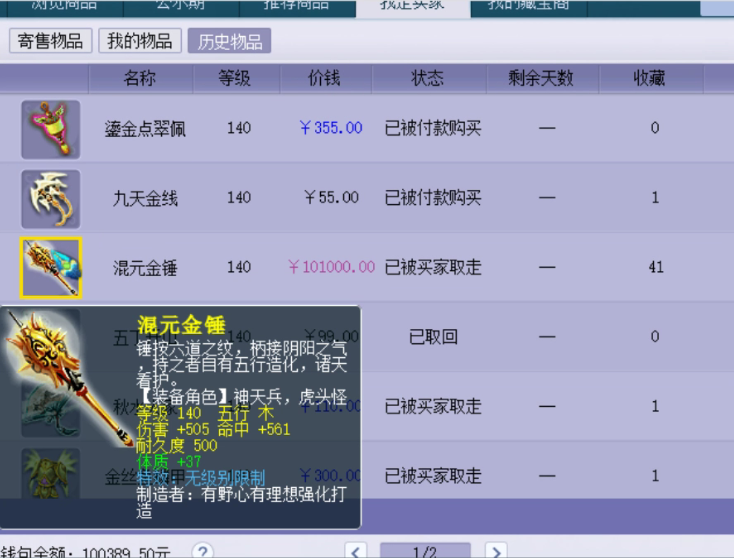Click 耐久度 500 line in tooltip
734x558 pixels.
point(176,446)
